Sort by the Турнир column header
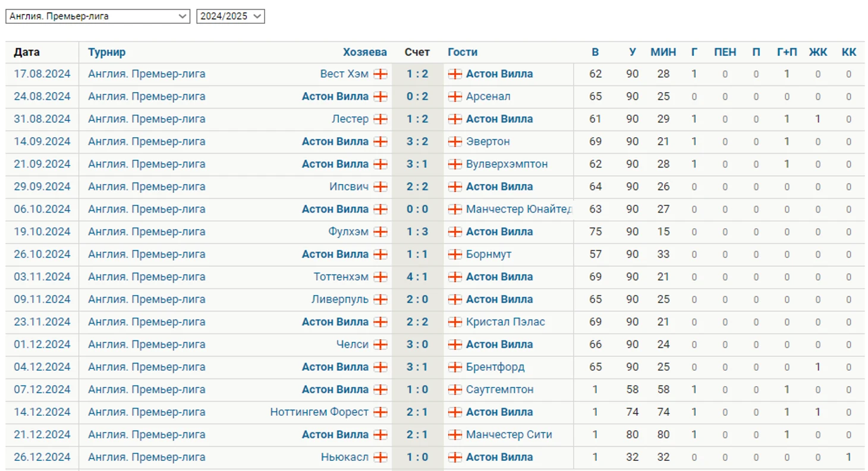Screen dimensions: 868x471 click(107, 52)
